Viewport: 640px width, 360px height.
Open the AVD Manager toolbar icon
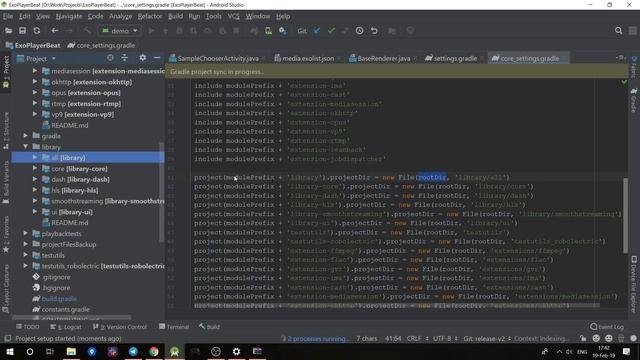point(268,31)
